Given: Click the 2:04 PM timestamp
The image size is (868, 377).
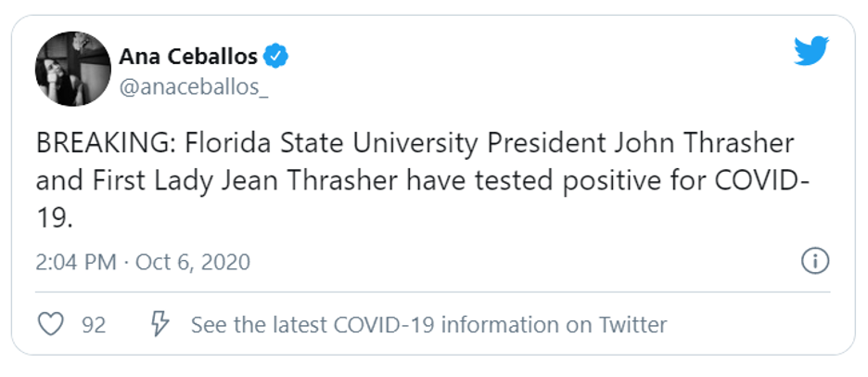Looking at the screenshot, I should tap(76, 262).
